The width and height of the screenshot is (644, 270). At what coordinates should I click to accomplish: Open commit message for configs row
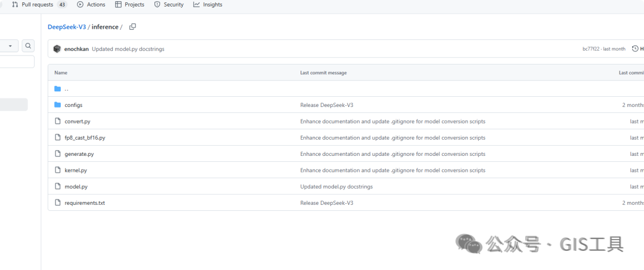327,105
